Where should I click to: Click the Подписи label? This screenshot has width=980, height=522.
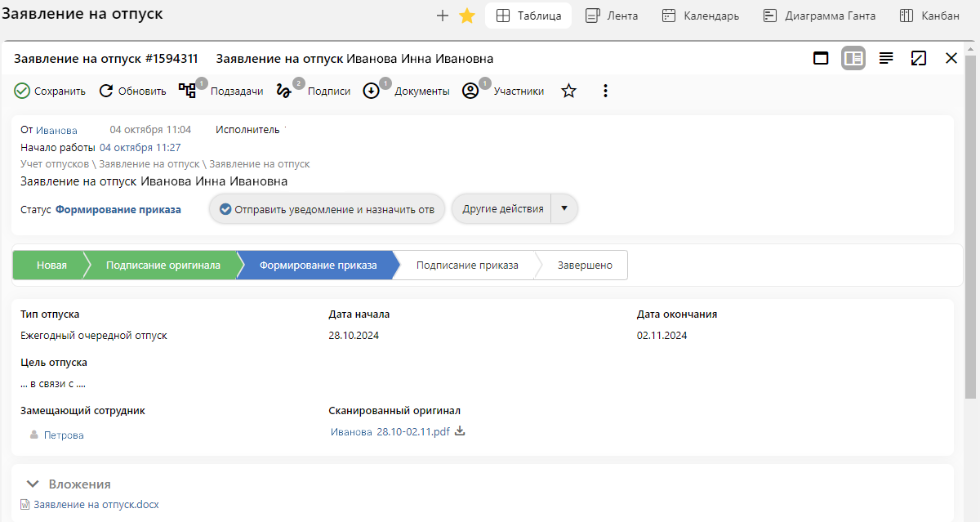329,91
